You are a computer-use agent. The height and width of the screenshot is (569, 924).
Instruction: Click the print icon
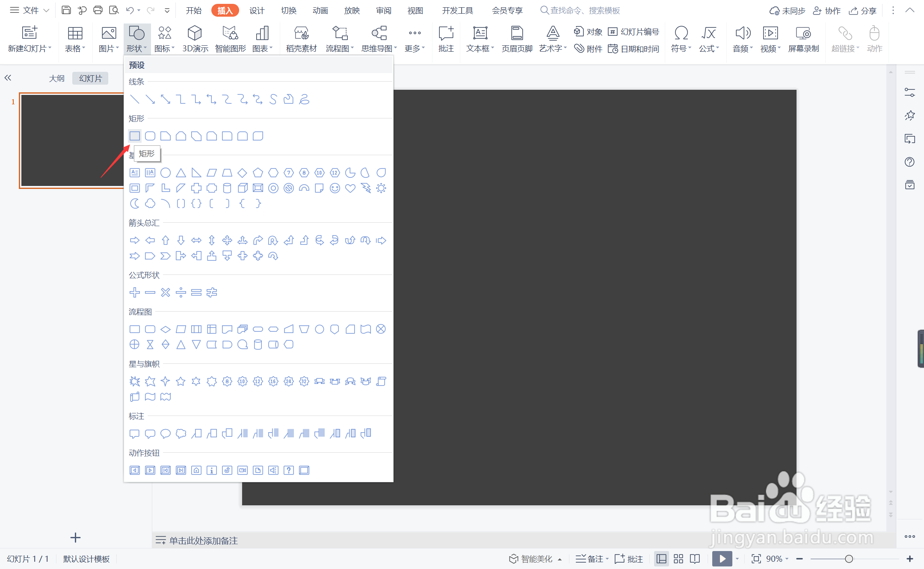point(98,10)
